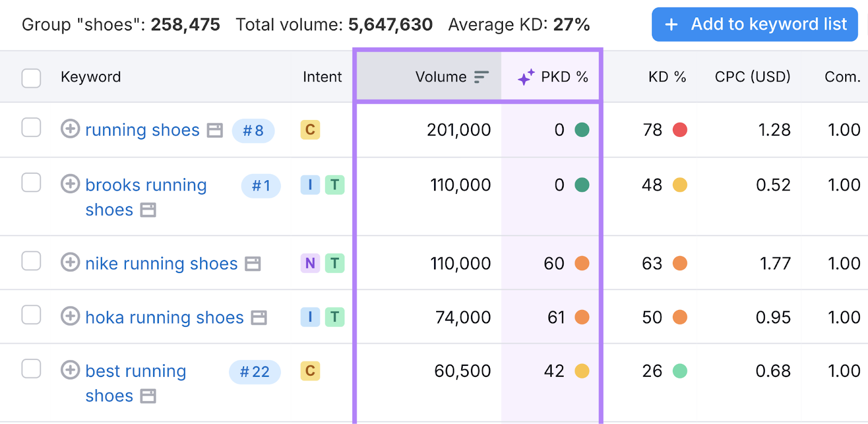
Task: Tick the best running shoes checkbox
Action: pos(31,369)
